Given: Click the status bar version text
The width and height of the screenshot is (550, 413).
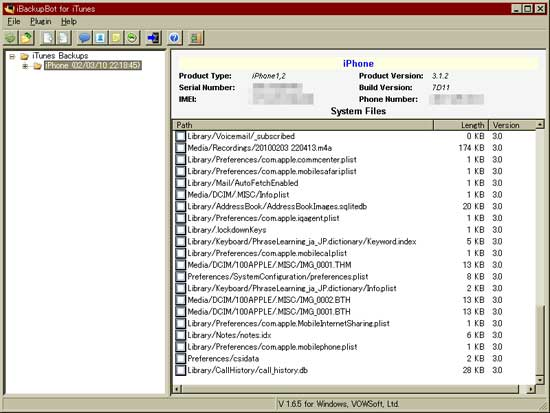Looking at the screenshot, I should [338, 404].
